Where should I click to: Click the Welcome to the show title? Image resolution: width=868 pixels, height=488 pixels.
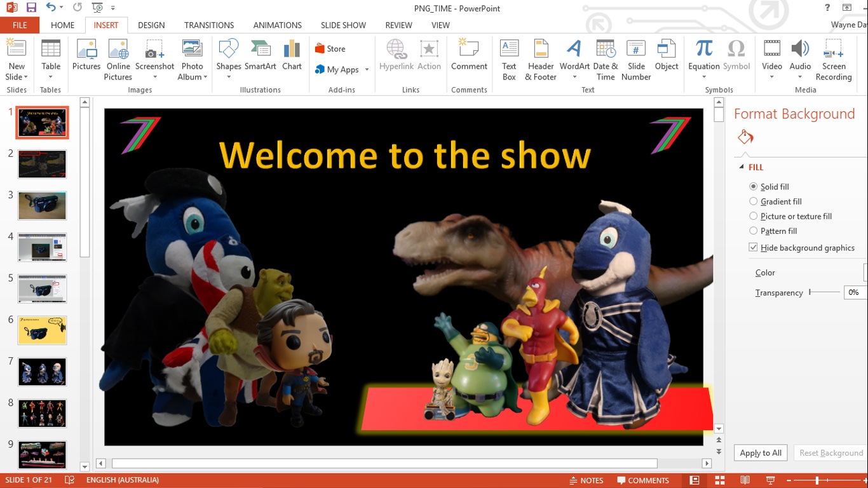405,156
